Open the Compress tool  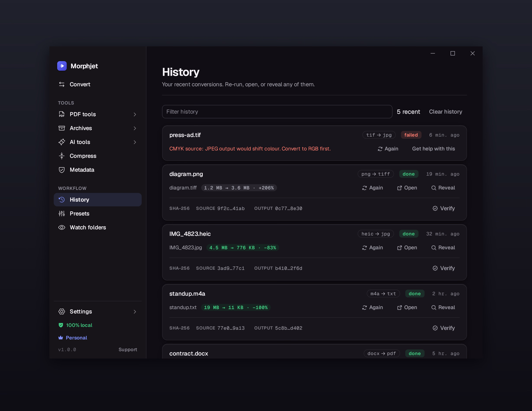click(97, 156)
